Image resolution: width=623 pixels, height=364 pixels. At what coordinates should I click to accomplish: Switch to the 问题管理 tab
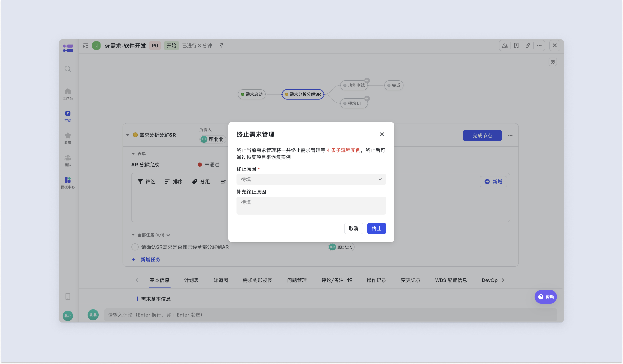[x=297, y=280]
